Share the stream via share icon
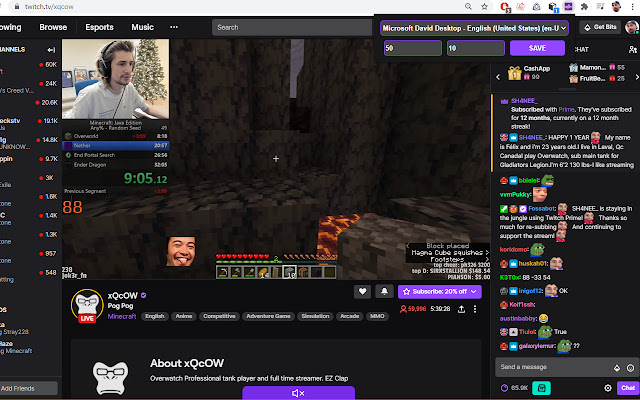 (x=461, y=309)
